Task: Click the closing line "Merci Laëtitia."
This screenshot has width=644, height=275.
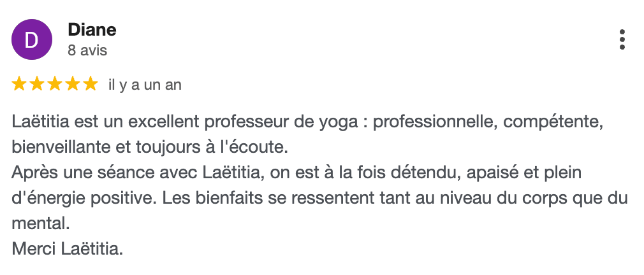Action: click(68, 249)
